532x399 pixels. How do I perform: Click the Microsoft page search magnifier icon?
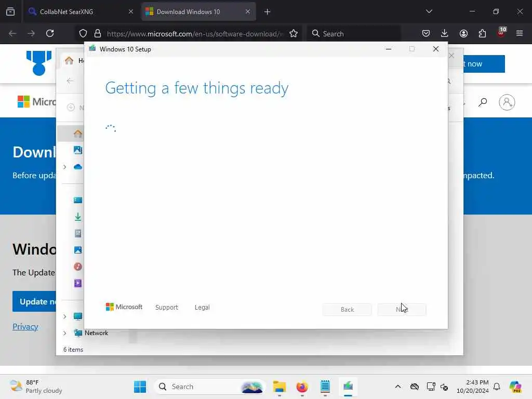483,102
